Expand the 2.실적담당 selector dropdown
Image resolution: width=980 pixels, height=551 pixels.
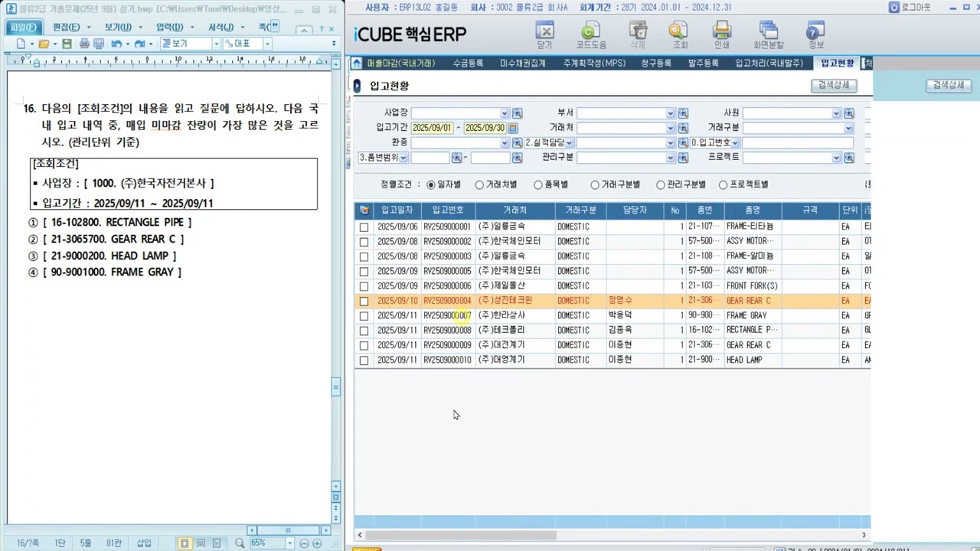570,143
